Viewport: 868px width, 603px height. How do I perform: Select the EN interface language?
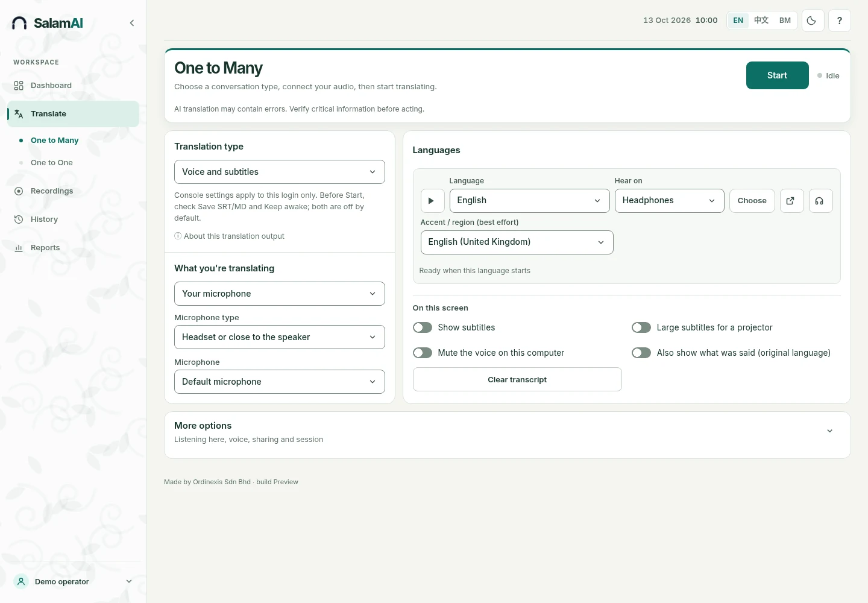[x=738, y=21]
